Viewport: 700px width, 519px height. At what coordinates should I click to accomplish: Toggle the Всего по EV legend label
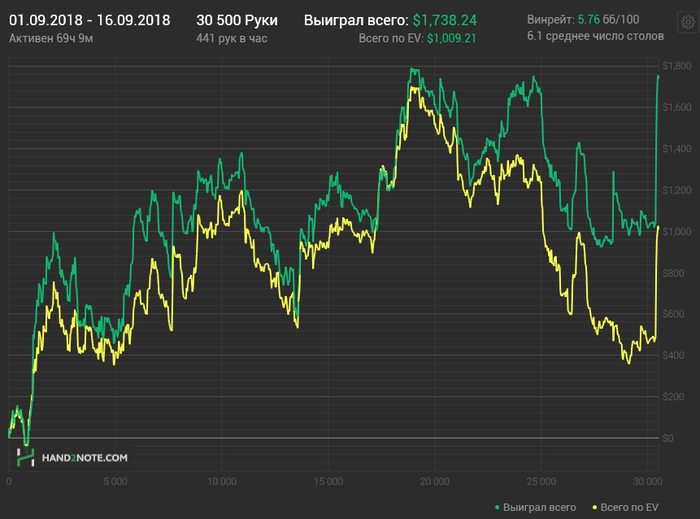629,507
